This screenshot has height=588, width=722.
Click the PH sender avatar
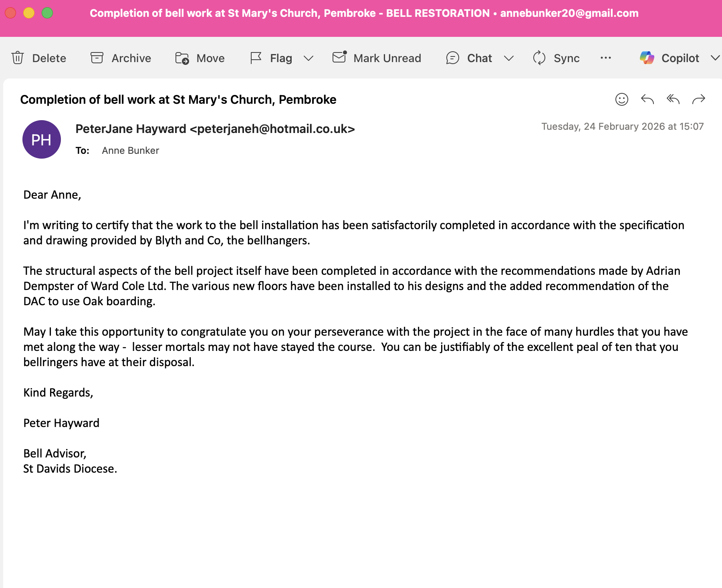[x=42, y=139]
